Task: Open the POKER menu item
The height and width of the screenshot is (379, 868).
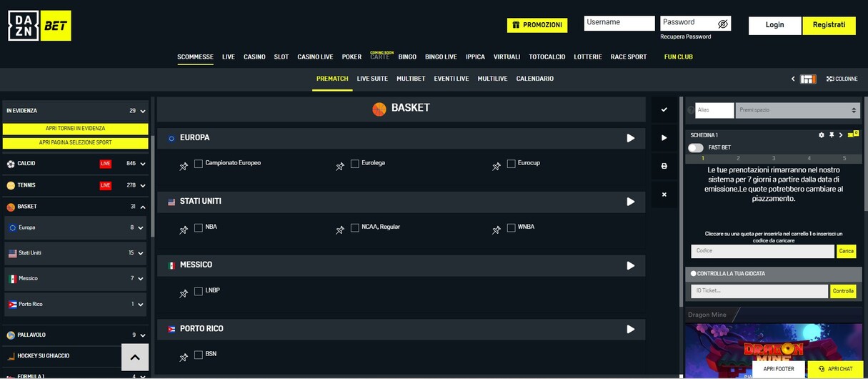Action: click(x=351, y=56)
